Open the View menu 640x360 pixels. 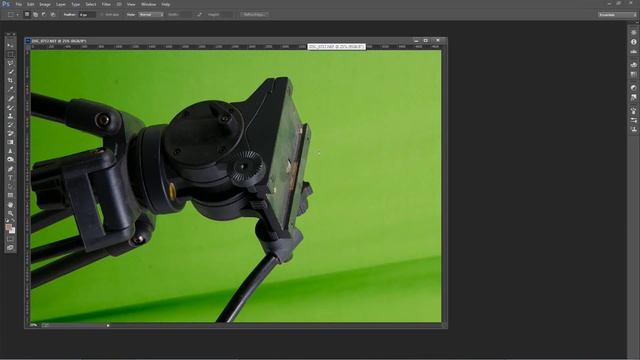tap(131, 4)
